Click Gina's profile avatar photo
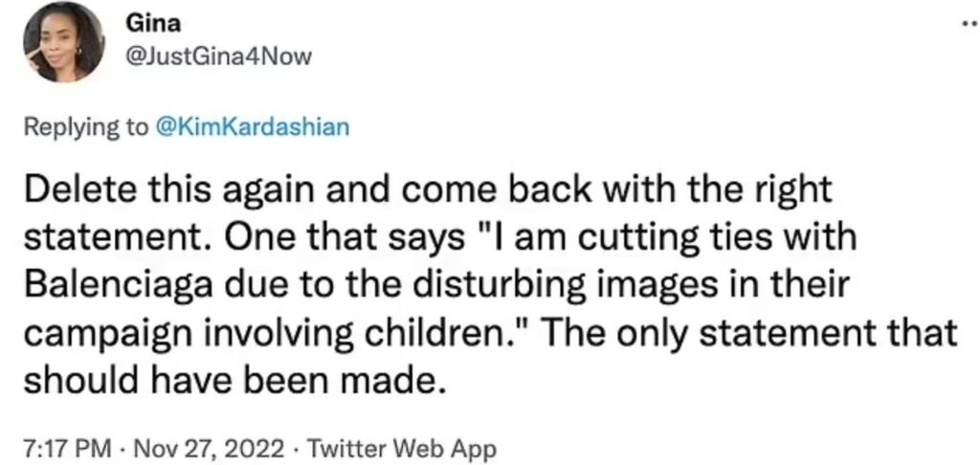 point(63,42)
